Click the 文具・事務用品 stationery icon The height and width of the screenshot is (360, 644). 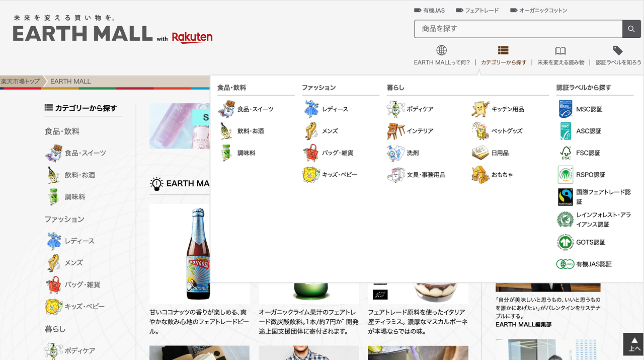tap(395, 175)
